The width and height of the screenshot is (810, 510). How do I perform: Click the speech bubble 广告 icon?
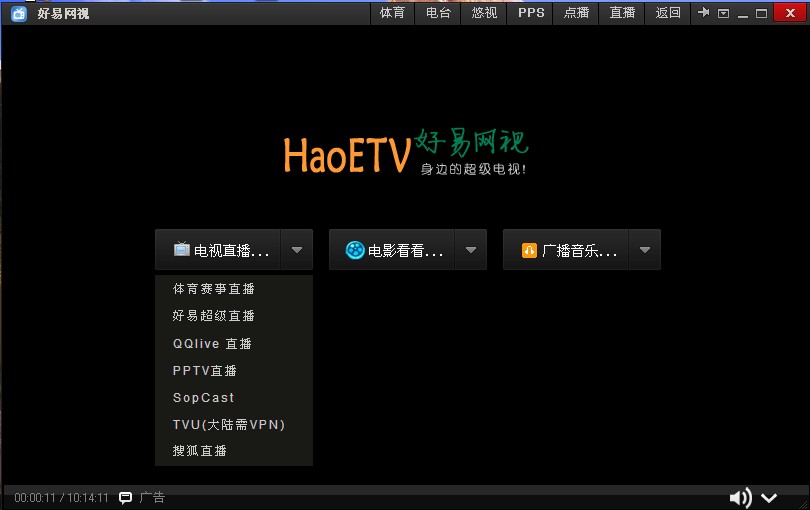coord(125,498)
